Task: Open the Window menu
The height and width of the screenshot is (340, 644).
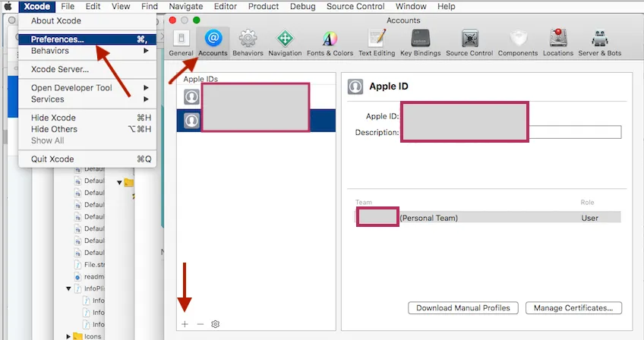Action: pyautogui.click(x=411, y=6)
